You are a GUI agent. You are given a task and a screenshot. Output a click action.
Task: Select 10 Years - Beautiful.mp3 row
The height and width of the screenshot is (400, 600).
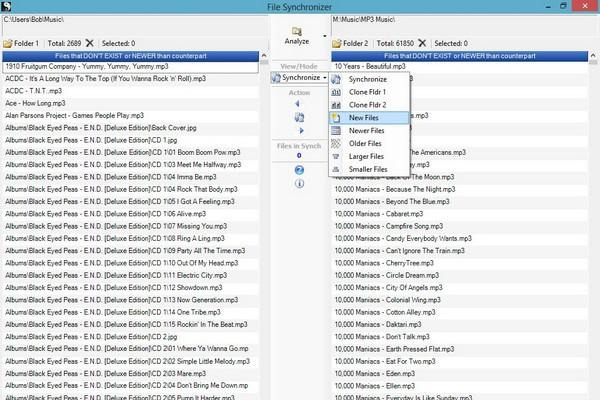coord(460,67)
